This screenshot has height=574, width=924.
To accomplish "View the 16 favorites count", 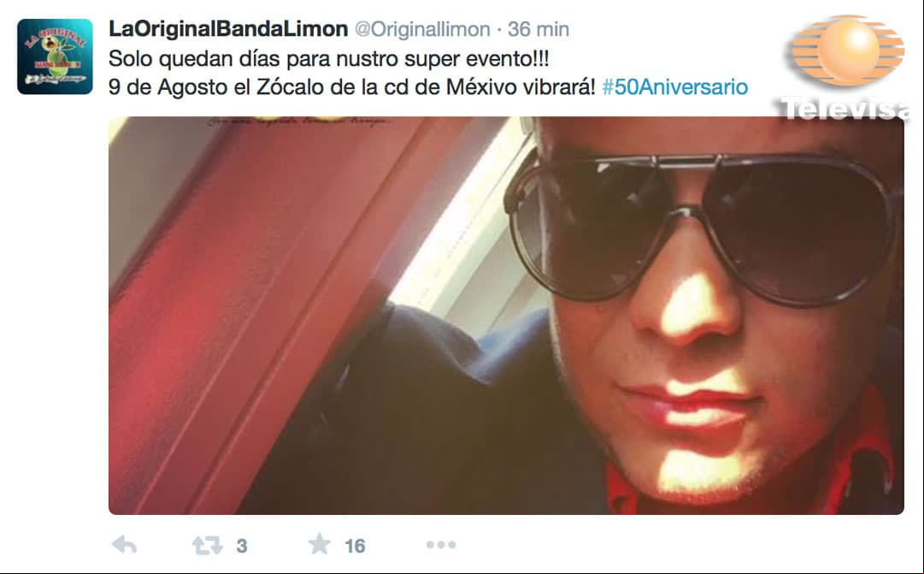I will click(355, 546).
